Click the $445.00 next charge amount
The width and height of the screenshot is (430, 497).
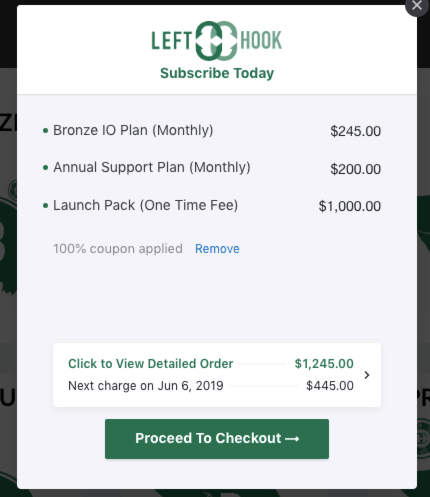click(330, 386)
